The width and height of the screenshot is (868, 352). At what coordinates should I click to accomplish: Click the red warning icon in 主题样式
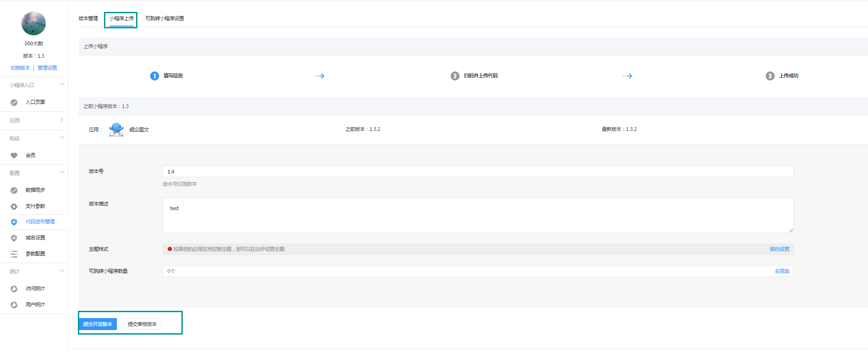169,249
